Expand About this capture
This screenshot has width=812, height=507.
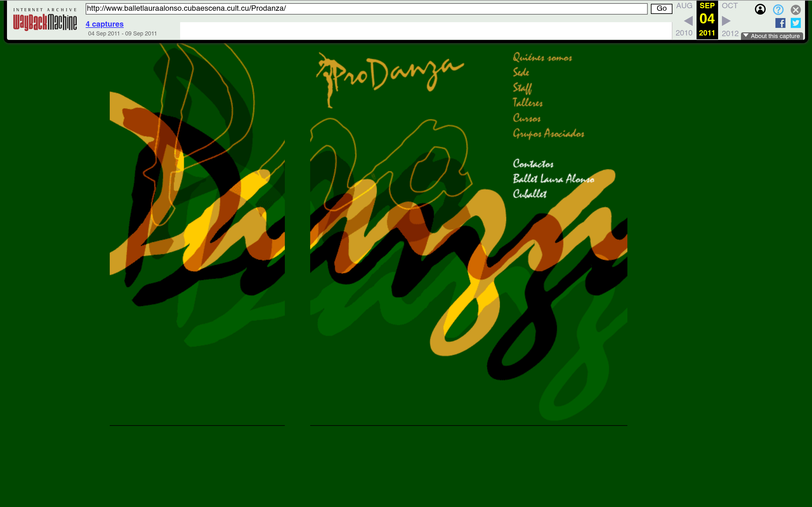click(772, 36)
